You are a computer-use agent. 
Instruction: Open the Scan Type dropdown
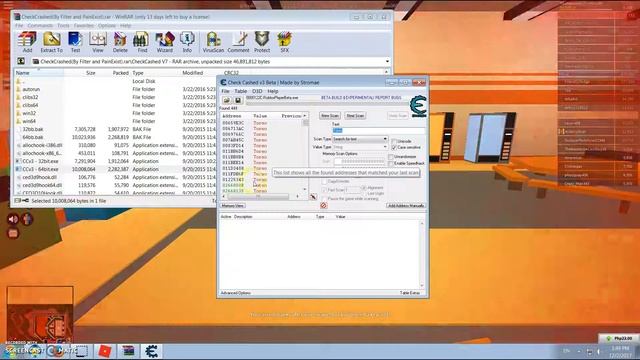[360, 139]
